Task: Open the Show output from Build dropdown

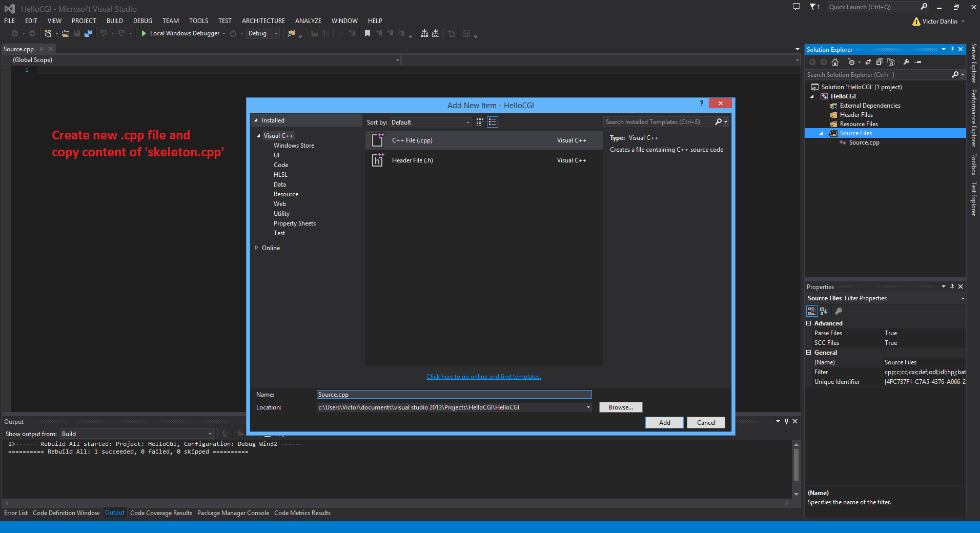Action: (x=137, y=434)
